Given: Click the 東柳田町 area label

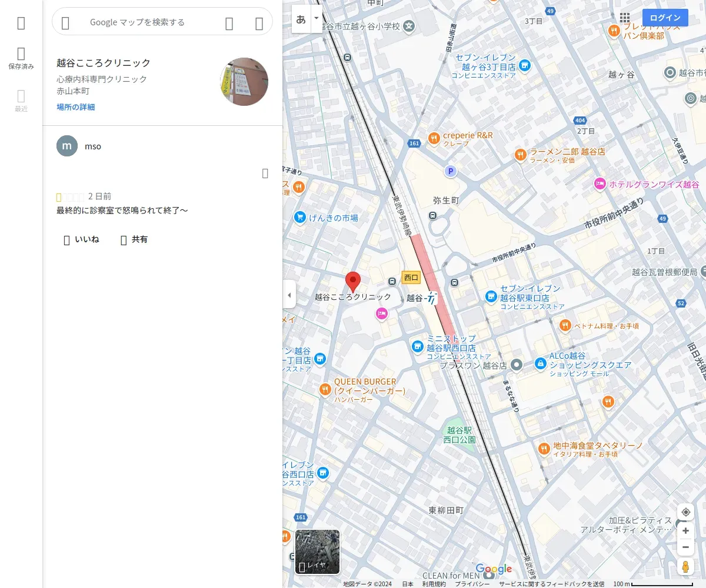Looking at the screenshot, I should point(447,510).
